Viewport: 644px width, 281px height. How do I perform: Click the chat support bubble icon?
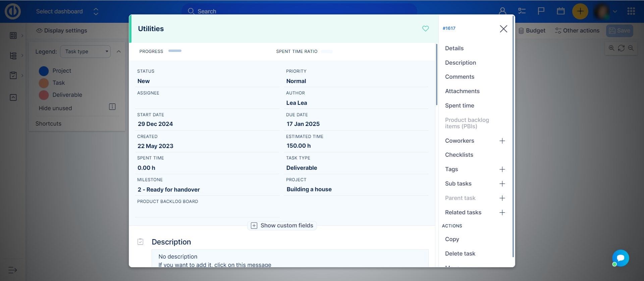pyautogui.click(x=620, y=258)
